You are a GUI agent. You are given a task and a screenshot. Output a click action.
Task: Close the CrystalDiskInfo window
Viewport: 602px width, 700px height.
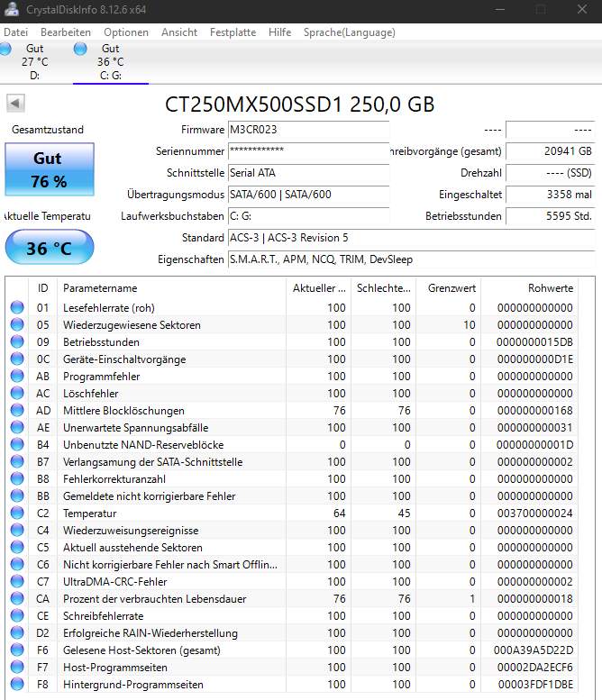[582, 9]
